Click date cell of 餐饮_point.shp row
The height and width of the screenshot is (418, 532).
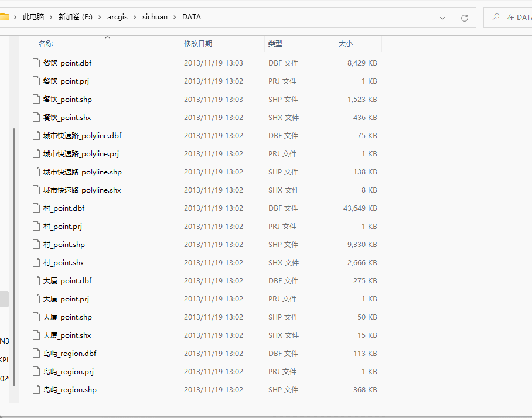(213, 100)
